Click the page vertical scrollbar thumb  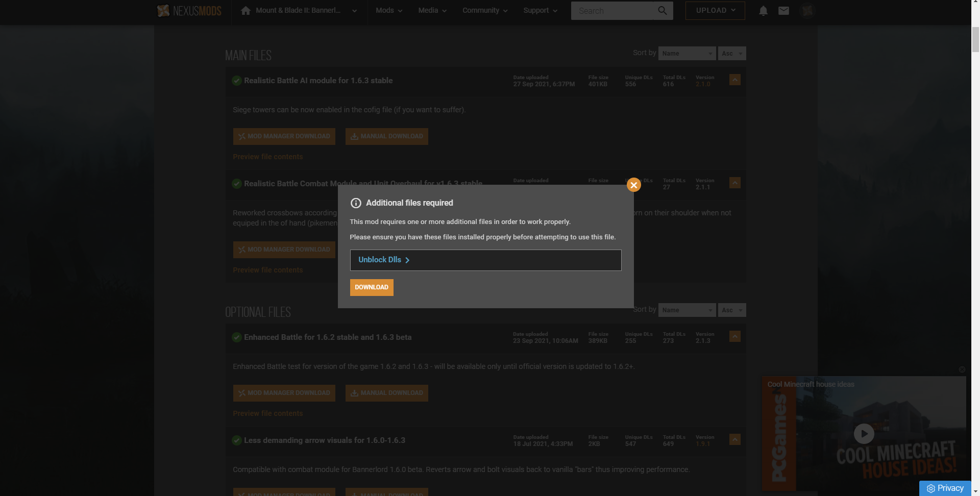tap(975, 39)
